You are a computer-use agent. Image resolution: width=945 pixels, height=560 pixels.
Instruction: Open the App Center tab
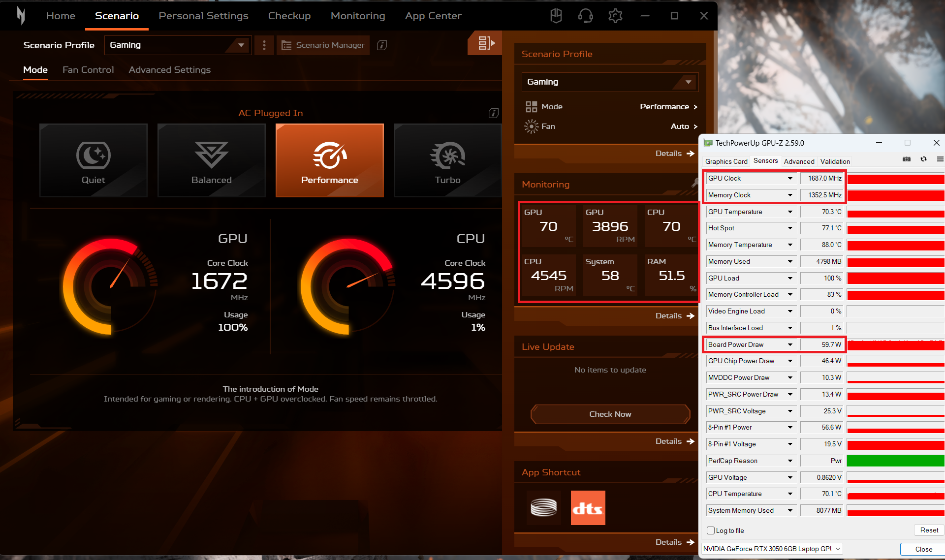pyautogui.click(x=433, y=16)
